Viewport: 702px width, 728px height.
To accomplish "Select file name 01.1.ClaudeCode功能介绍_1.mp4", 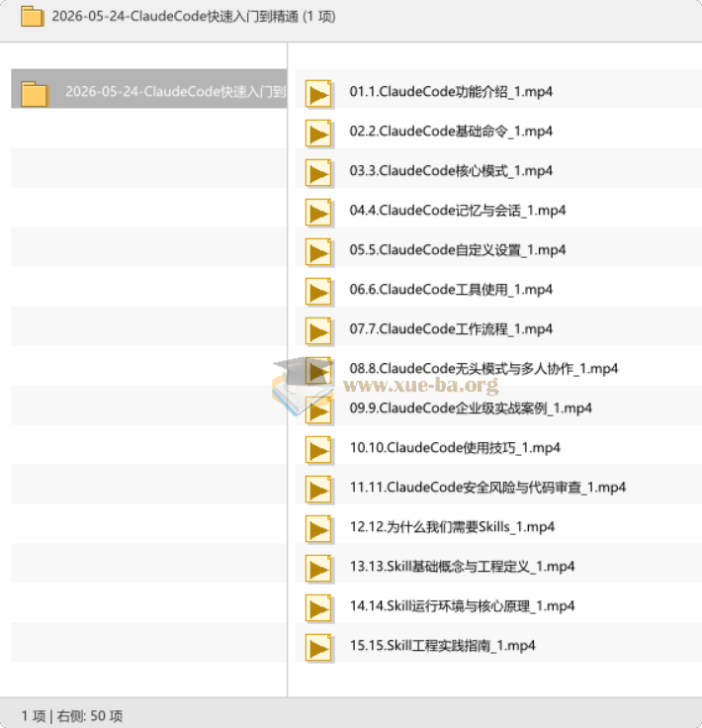I will point(451,91).
